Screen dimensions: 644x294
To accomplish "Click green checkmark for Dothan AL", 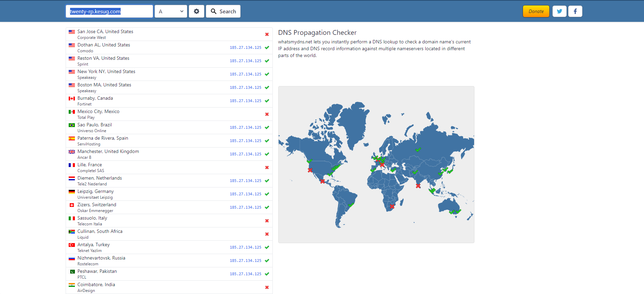I will pos(267,47).
